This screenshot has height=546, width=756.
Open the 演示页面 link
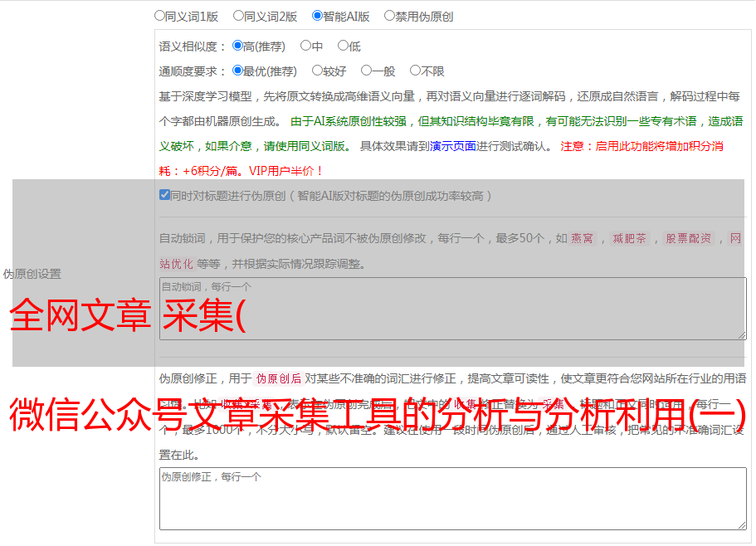pos(452,146)
